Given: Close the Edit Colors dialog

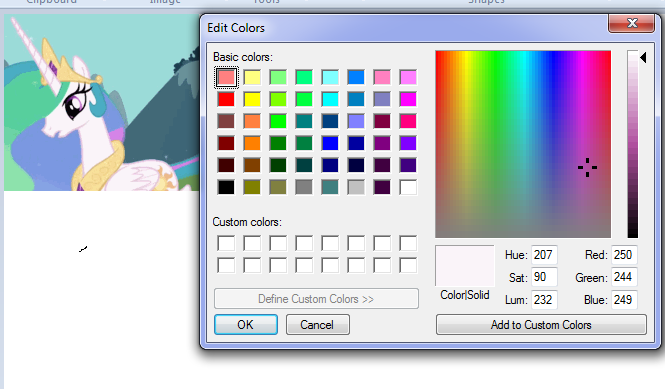Looking at the screenshot, I should pyautogui.click(x=631, y=23).
